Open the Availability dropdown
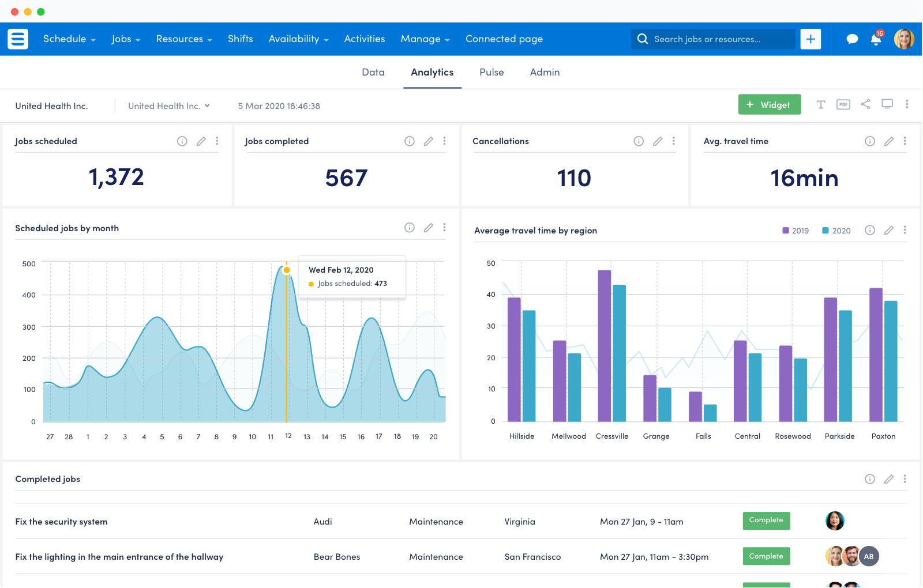Screen dimensions: 923x588 click(x=298, y=39)
